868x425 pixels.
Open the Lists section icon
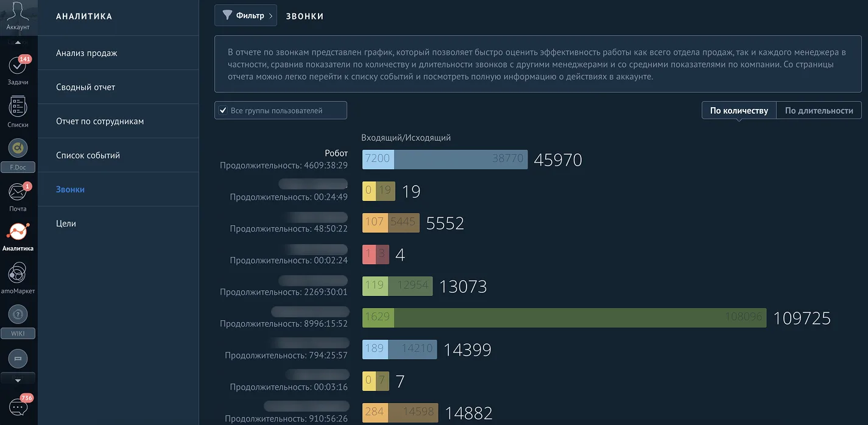(18, 107)
